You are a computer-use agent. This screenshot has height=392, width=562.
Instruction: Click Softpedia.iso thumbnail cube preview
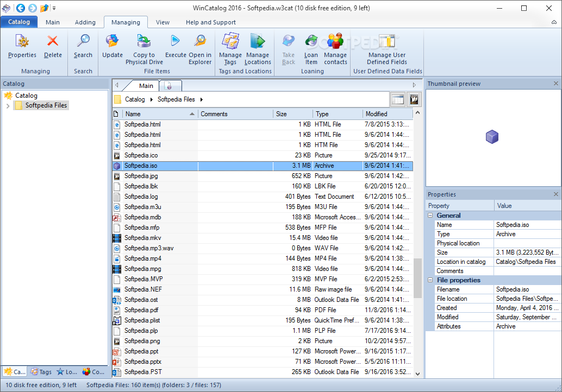coord(492,137)
